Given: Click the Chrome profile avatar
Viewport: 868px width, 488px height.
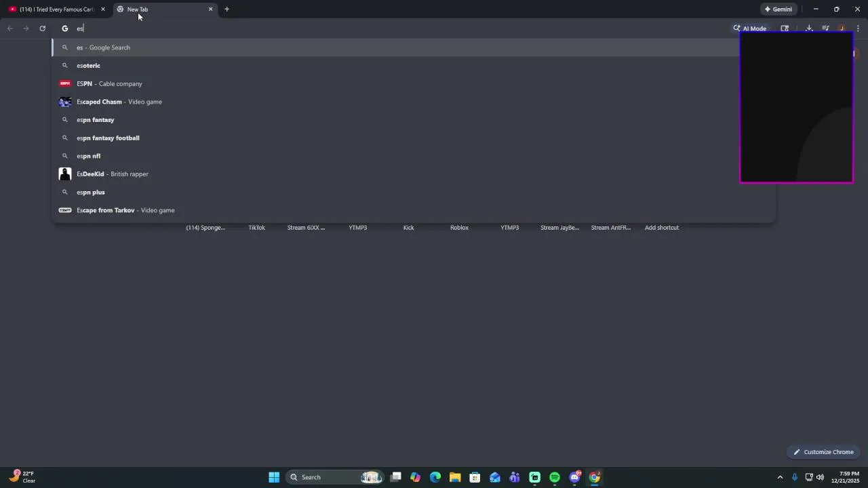Looking at the screenshot, I should tap(842, 28).
